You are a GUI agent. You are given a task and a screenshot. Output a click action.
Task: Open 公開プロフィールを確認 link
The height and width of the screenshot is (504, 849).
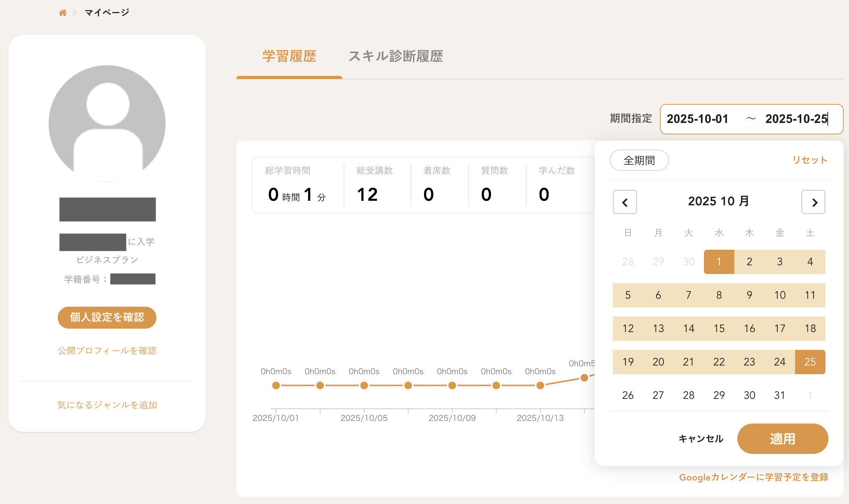tap(107, 351)
